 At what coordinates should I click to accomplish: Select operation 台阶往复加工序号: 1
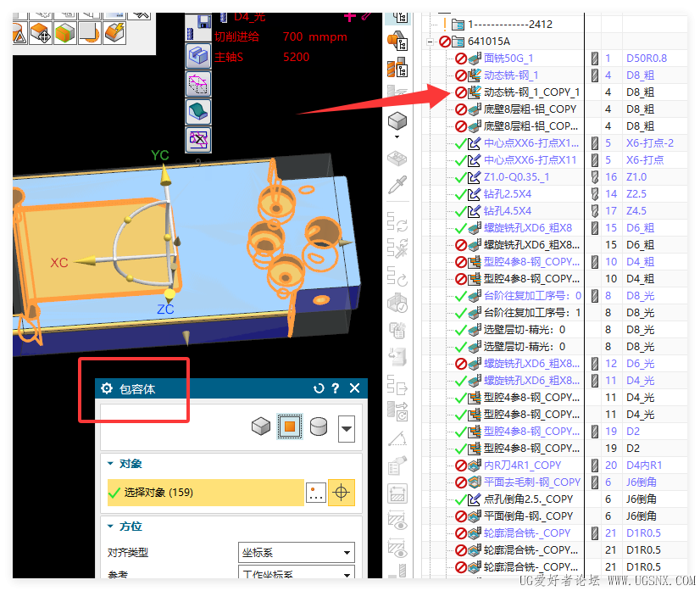[532, 313]
